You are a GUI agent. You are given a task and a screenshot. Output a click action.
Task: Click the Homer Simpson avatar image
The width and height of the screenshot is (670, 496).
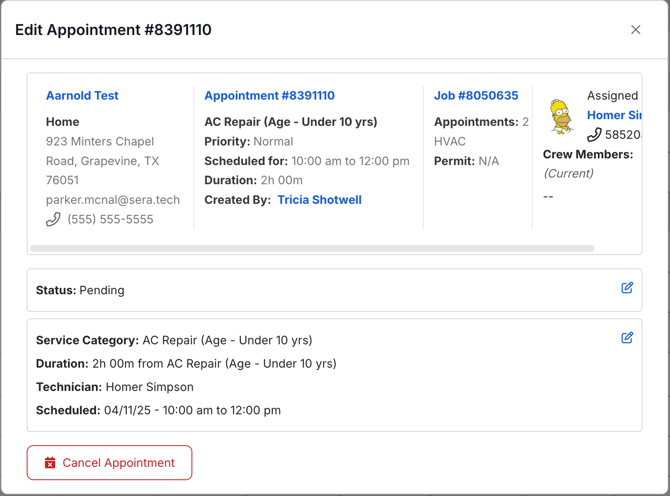point(561,117)
